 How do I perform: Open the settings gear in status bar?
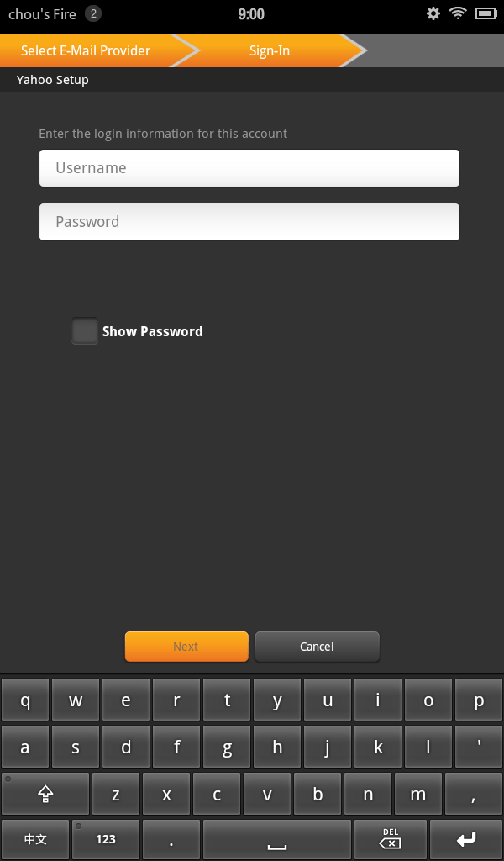[x=433, y=13]
